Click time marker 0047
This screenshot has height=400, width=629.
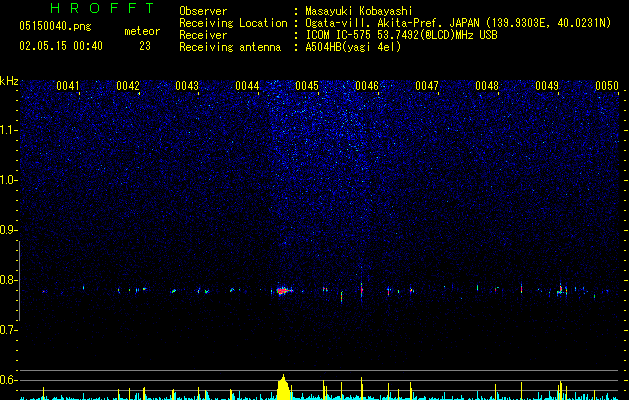427,86
